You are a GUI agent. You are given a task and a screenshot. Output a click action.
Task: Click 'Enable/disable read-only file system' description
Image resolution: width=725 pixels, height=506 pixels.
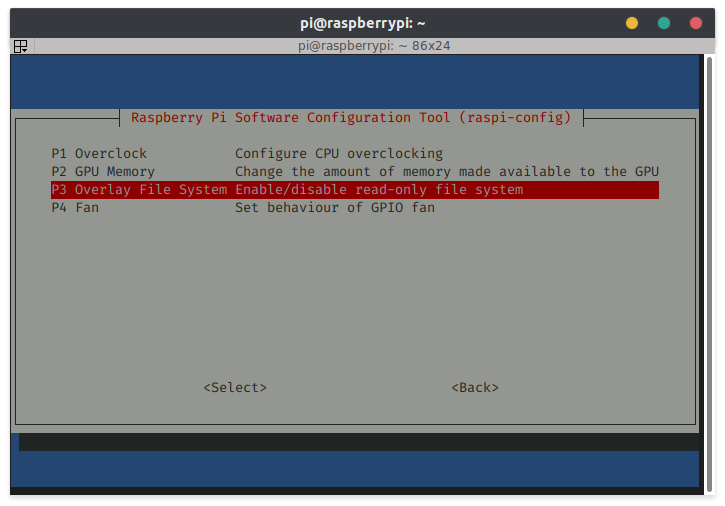pos(379,190)
